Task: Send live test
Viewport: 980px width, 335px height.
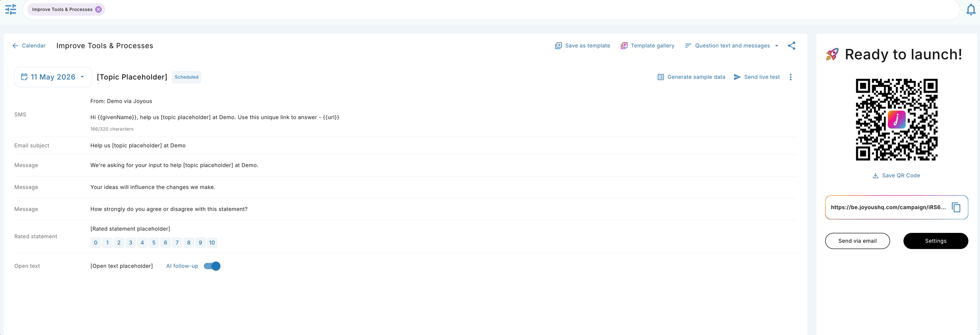Action: [757, 77]
